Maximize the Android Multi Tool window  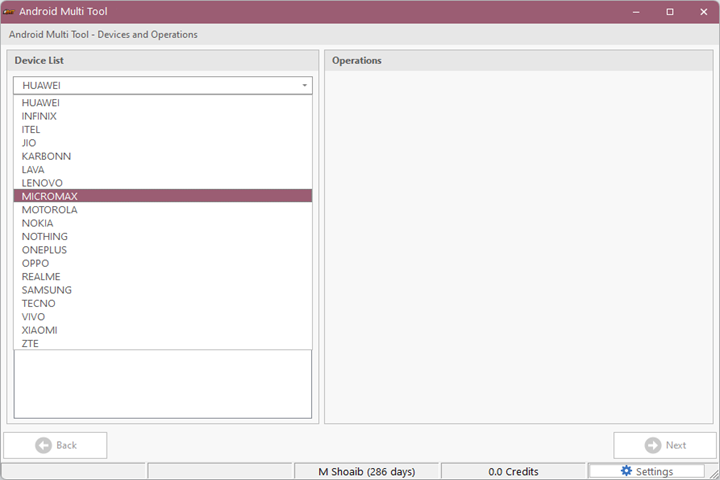pyautogui.click(x=670, y=11)
